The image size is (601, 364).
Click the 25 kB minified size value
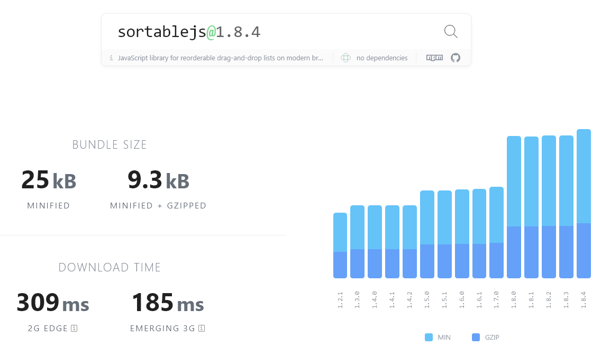pos(49,180)
